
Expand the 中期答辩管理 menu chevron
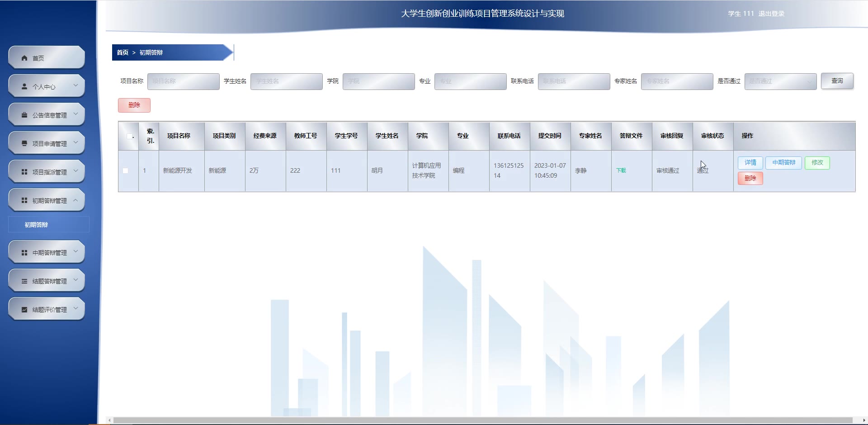[75, 251]
